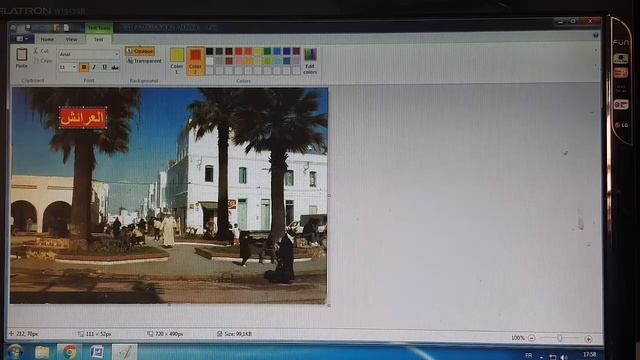The height and width of the screenshot is (360, 640).
Task: Toggle Italic text formatting
Action: 94,67
